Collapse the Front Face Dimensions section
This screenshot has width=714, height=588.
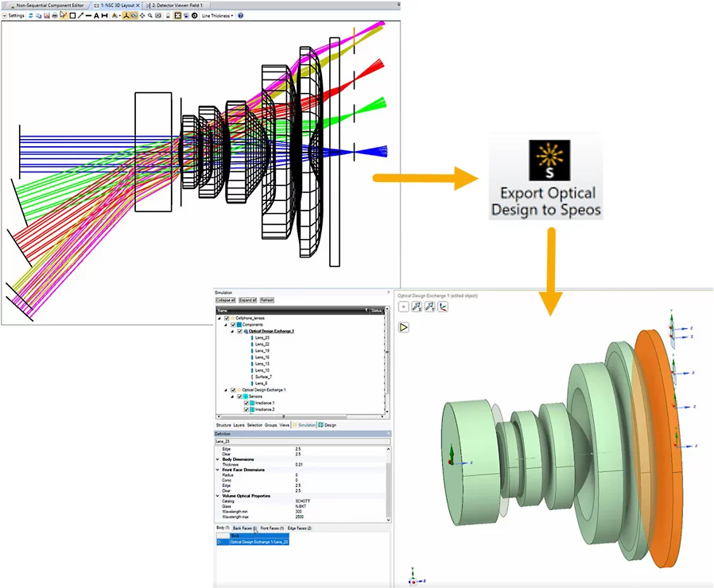pos(218,470)
